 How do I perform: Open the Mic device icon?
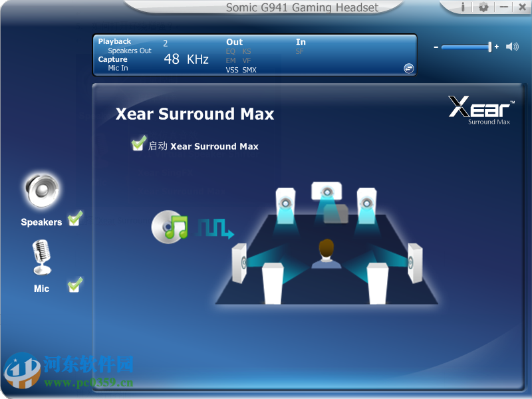tap(42, 257)
